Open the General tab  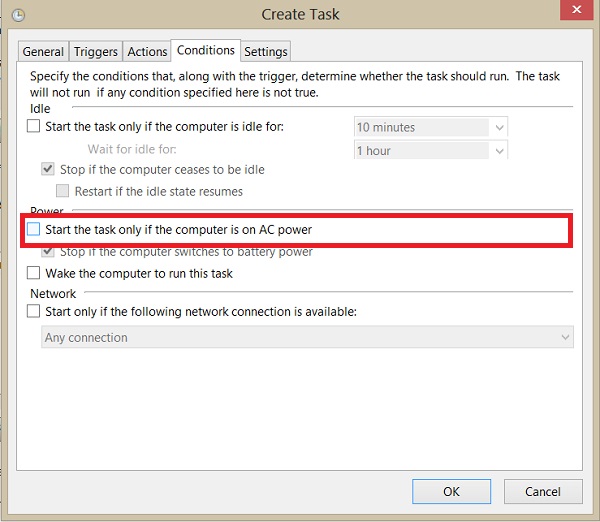click(43, 52)
